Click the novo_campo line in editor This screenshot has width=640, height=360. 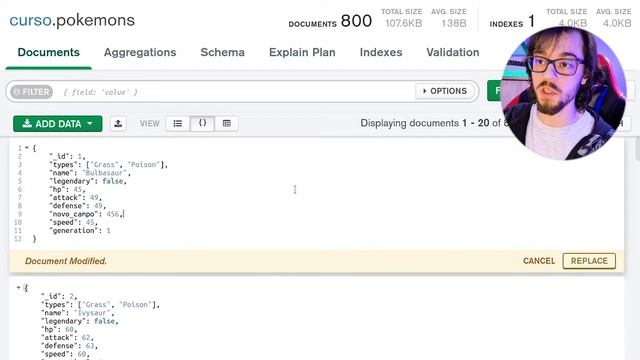[x=86, y=214]
